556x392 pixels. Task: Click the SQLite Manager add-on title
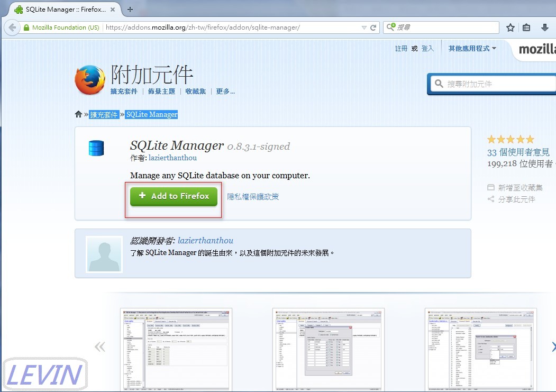tap(177, 145)
